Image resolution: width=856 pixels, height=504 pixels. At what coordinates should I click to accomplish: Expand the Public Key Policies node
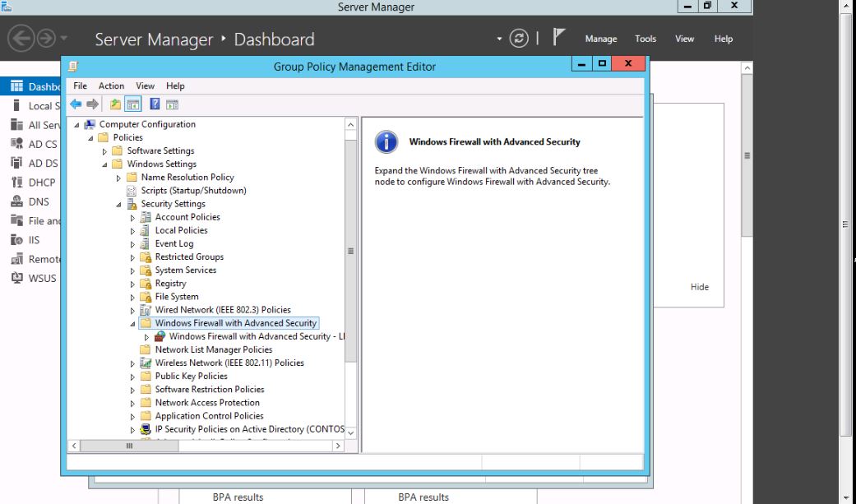(132, 377)
